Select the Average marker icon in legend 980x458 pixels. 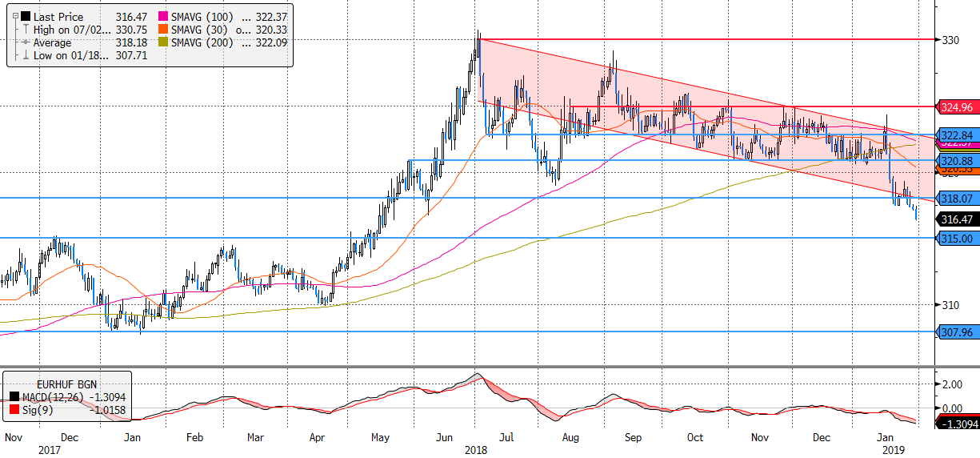tap(25, 43)
